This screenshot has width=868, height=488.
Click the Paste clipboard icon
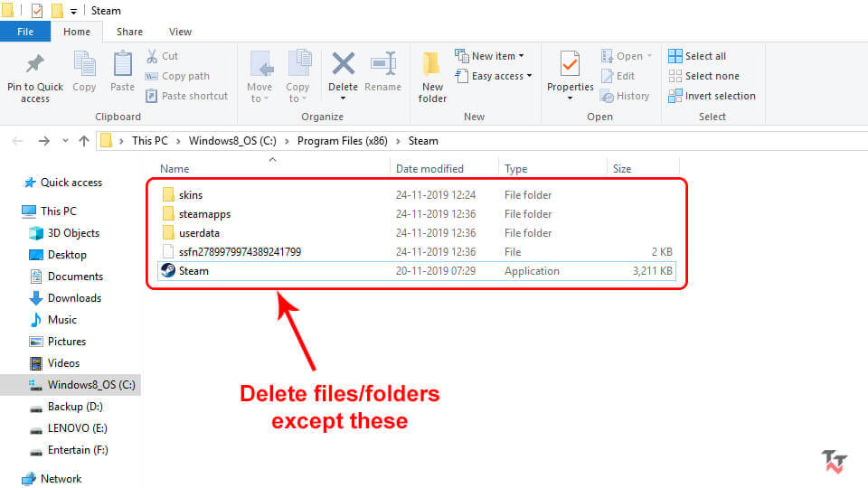(122, 63)
